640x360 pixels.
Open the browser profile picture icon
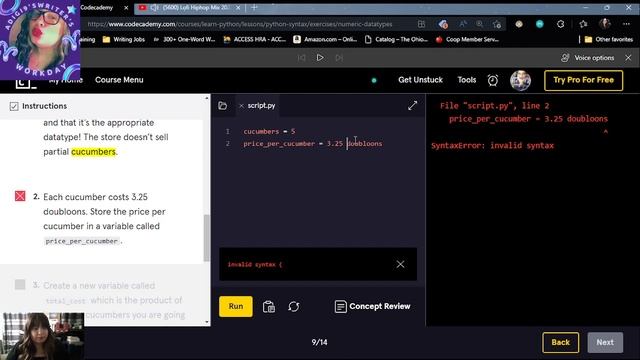(605, 24)
